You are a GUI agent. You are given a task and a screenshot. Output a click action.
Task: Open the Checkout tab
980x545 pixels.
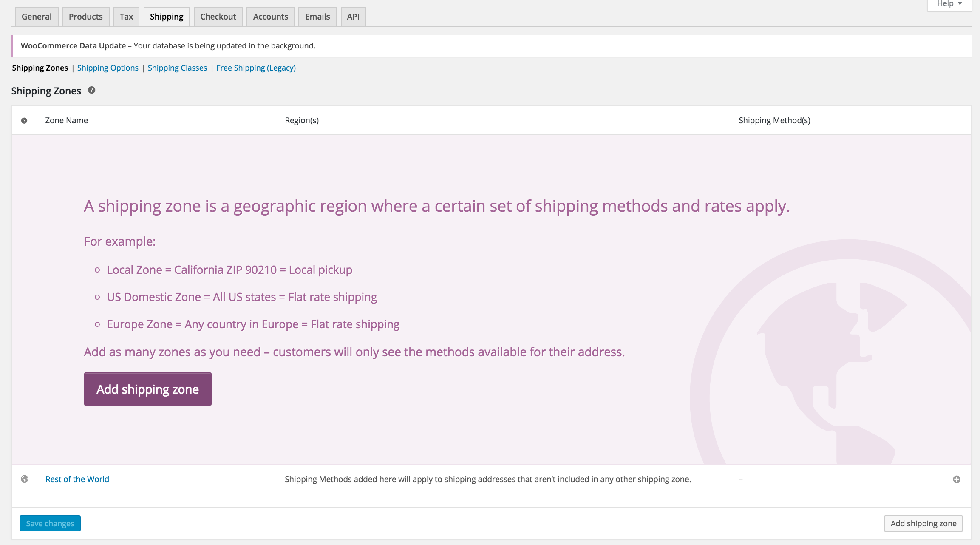[218, 17]
